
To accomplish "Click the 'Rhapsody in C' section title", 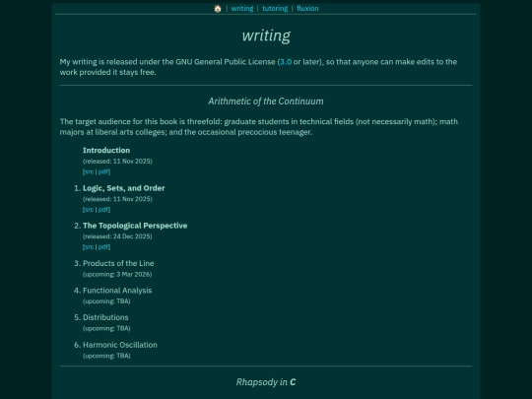I will (266, 382).
